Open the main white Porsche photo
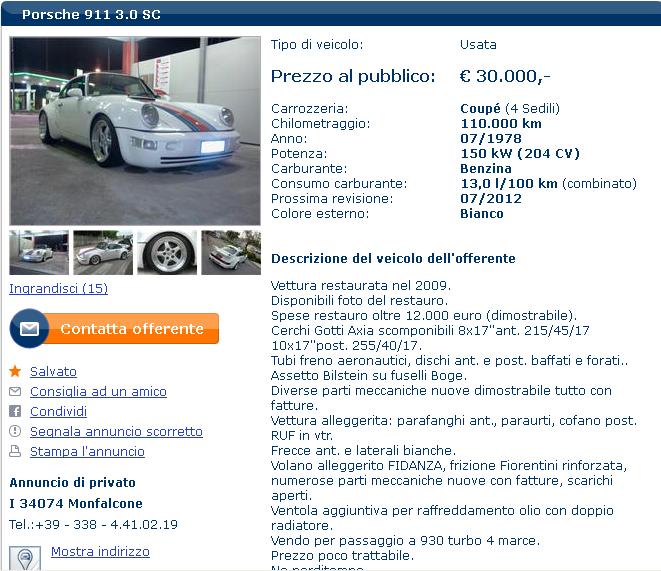The image size is (661, 571). [135, 131]
